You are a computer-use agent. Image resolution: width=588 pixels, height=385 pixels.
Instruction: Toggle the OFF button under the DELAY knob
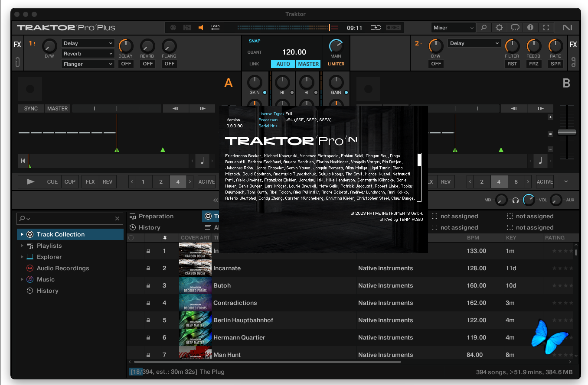click(x=126, y=64)
